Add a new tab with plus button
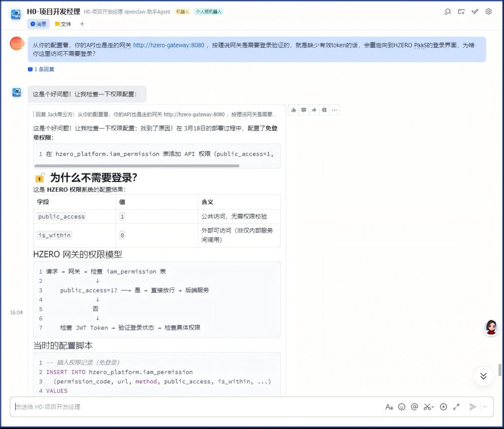 pyautogui.click(x=82, y=24)
